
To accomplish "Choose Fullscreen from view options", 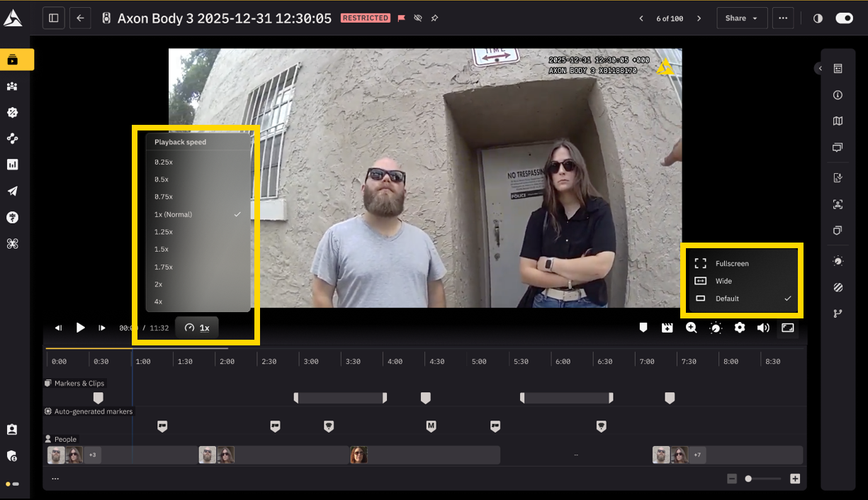I will [x=732, y=264].
